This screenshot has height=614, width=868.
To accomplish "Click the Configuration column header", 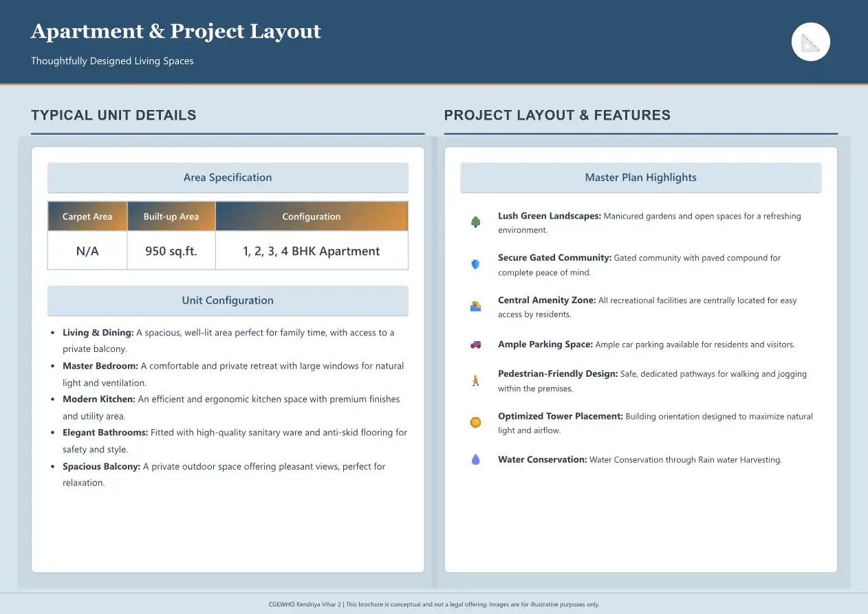I will (312, 217).
